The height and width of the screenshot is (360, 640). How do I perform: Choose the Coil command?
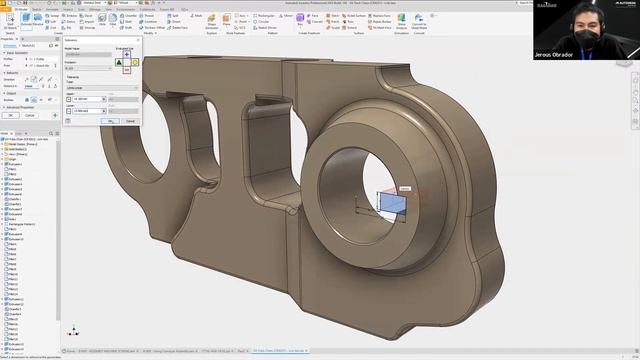[x=51, y=28]
